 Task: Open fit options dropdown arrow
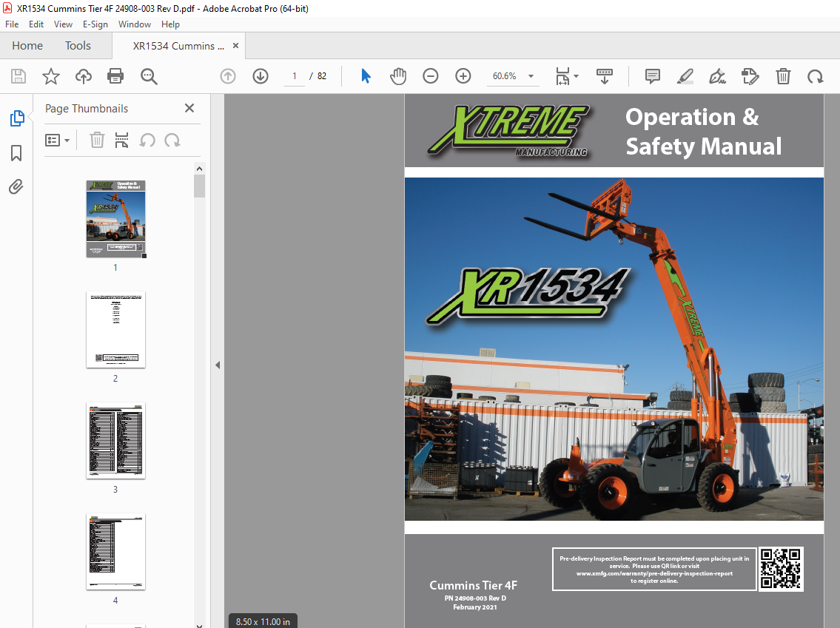(577, 76)
